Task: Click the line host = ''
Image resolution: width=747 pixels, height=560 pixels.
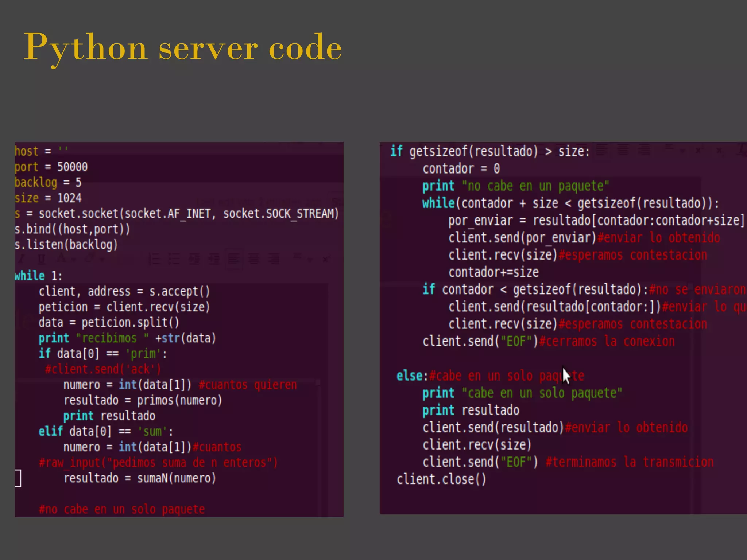Action: pyautogui.click(x=41, y=151)
